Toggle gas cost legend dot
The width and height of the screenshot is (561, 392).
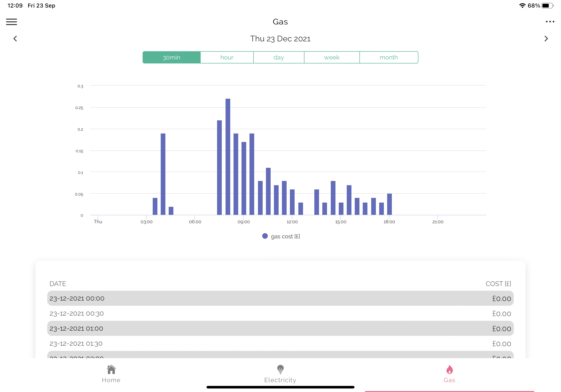[265, 236]
